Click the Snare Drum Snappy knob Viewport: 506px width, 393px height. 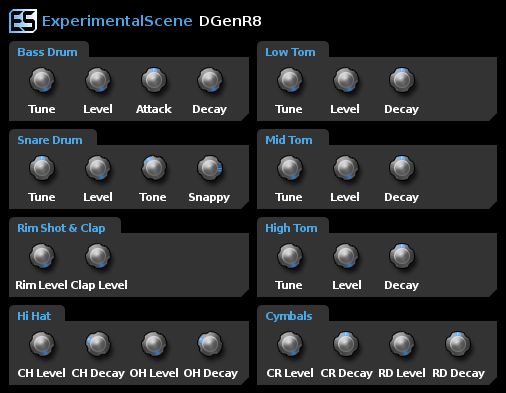click(x=210, y=168)
